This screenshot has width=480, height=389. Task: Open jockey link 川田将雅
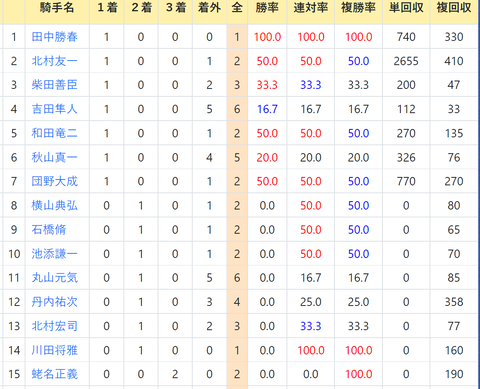pos(55,350)
